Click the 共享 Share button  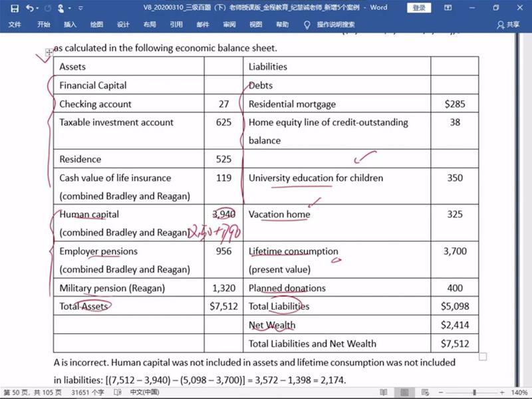[508, 25]
